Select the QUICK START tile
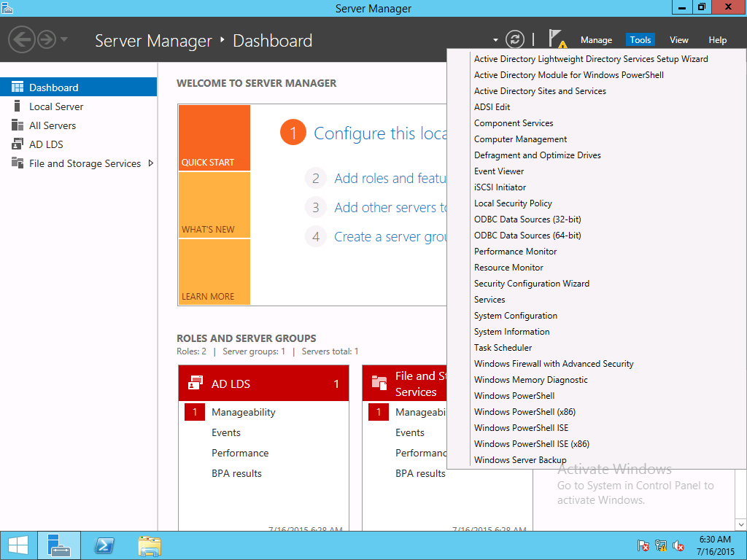Image resolution: width=747 pixels, height=560 pixels. pyautogui.click(x=214, y=138)
